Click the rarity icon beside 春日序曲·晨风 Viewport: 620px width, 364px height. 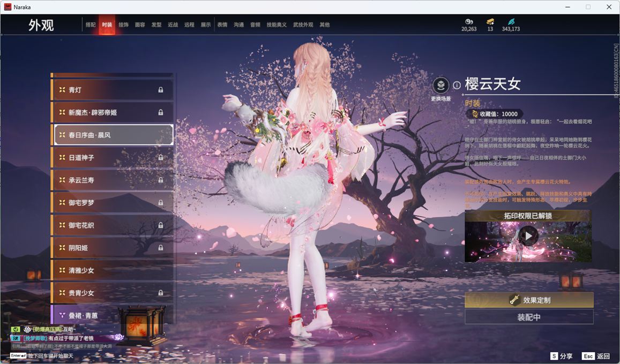coord(62,135)
